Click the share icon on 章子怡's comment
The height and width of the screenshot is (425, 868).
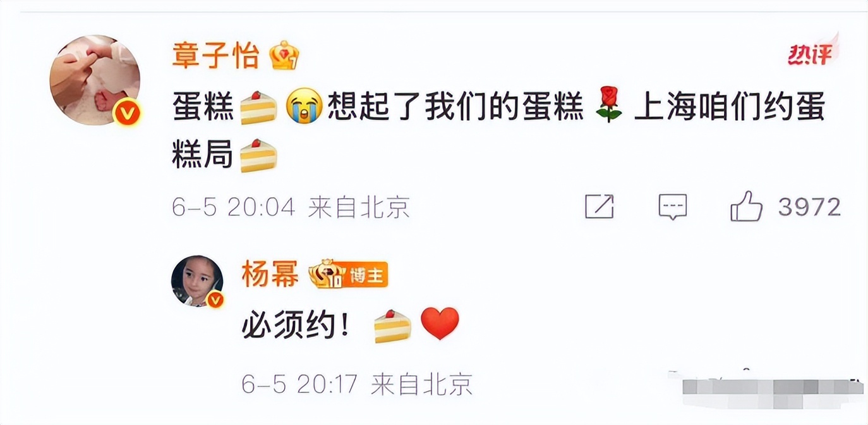pos(600,207)
